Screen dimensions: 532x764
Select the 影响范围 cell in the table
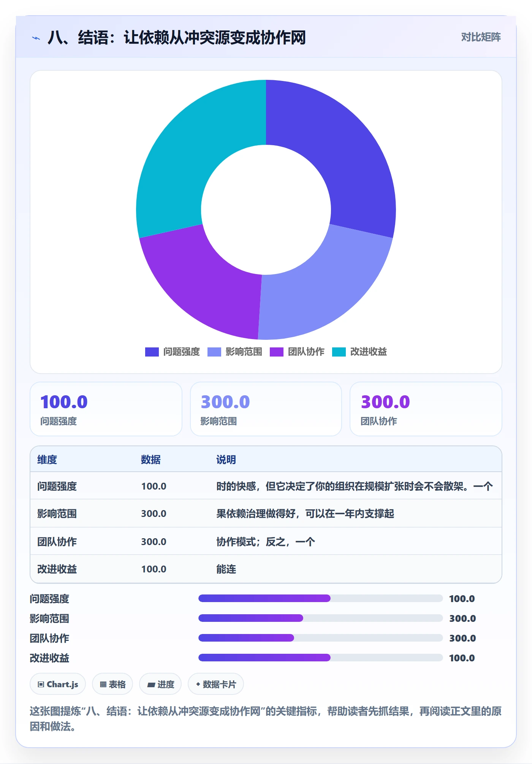tap(57, 514)
